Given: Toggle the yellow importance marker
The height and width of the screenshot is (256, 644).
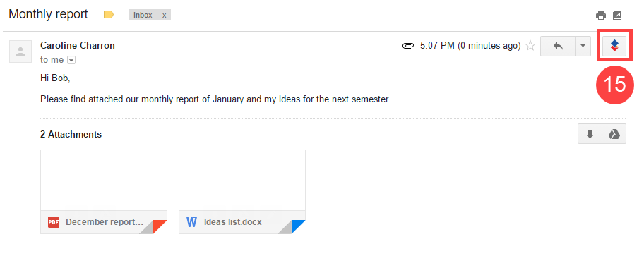Looking at the screenshot, I should point(109,15).
